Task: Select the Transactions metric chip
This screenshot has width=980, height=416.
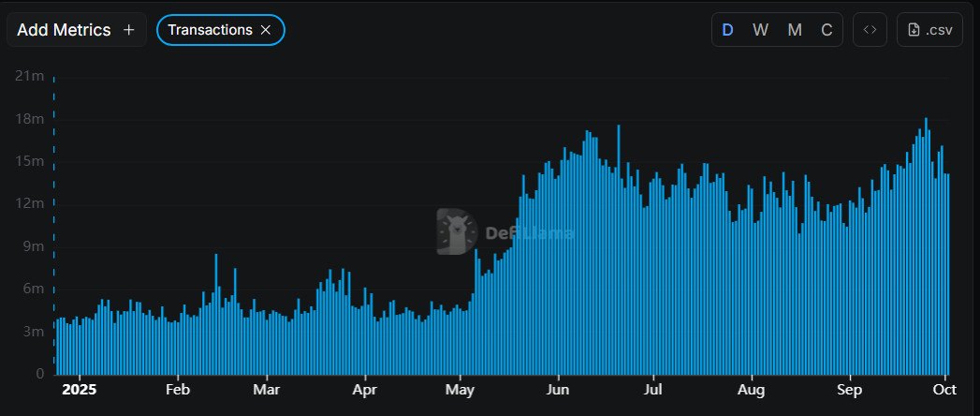Action: (x=210, y=30)
